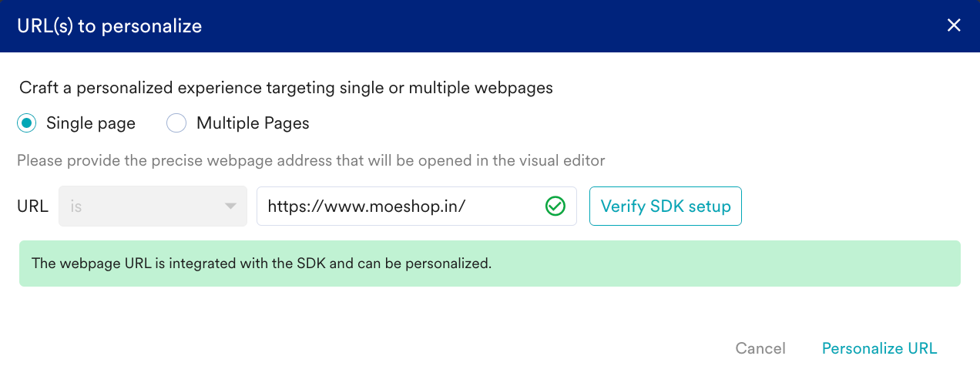Click Personalize URL to proceed
The image size is (980, 376).
click(880, 348)
